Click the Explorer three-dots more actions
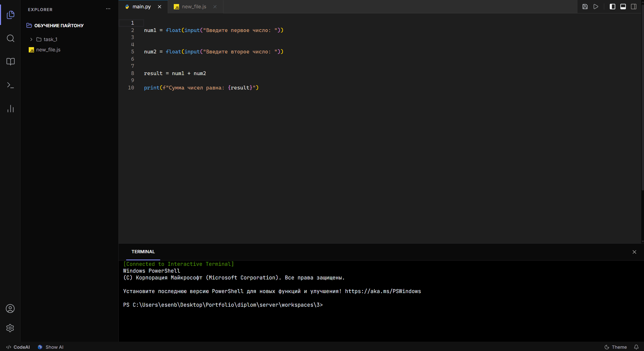This screenshot has width=644, height=351. coord(108,9)
